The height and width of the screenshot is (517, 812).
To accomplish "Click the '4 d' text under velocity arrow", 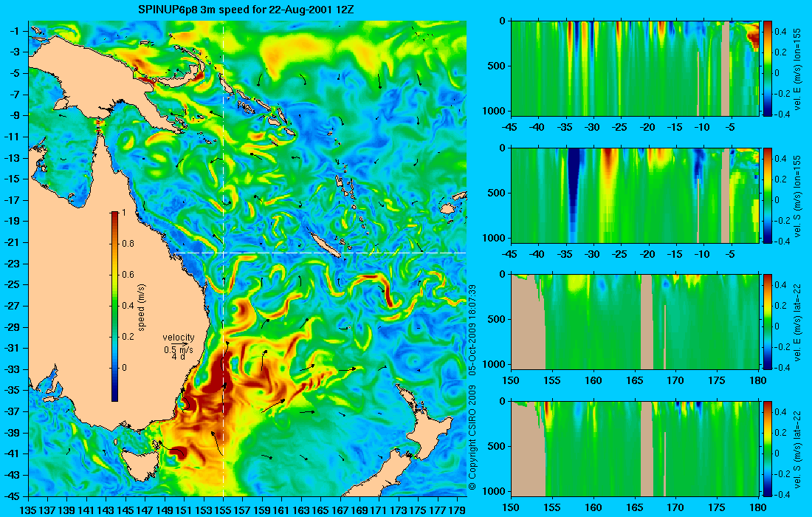I will [x=179, y=357].
